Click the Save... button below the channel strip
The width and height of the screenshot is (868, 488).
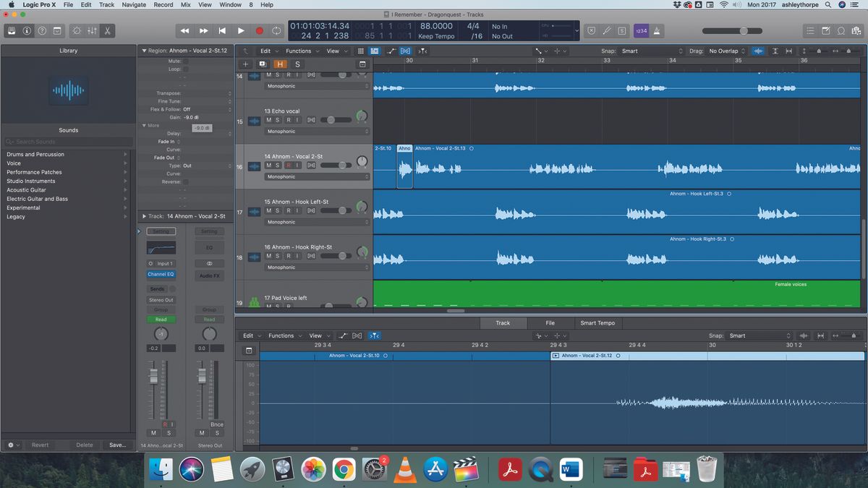tap(116, 445)
